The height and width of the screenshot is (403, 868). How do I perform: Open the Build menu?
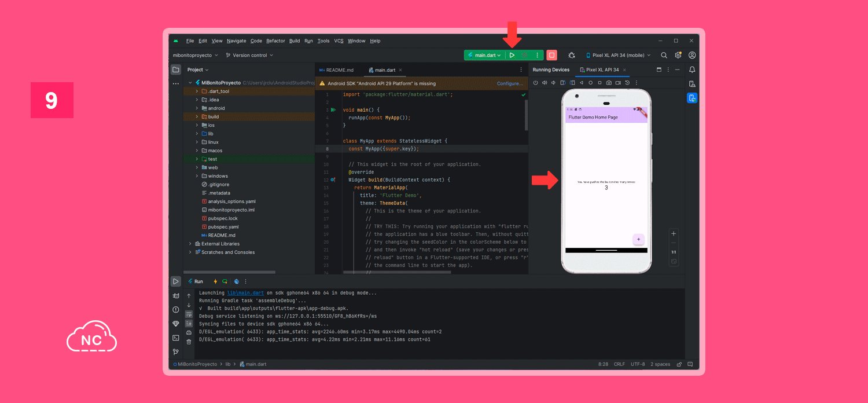tap(295, 41)
